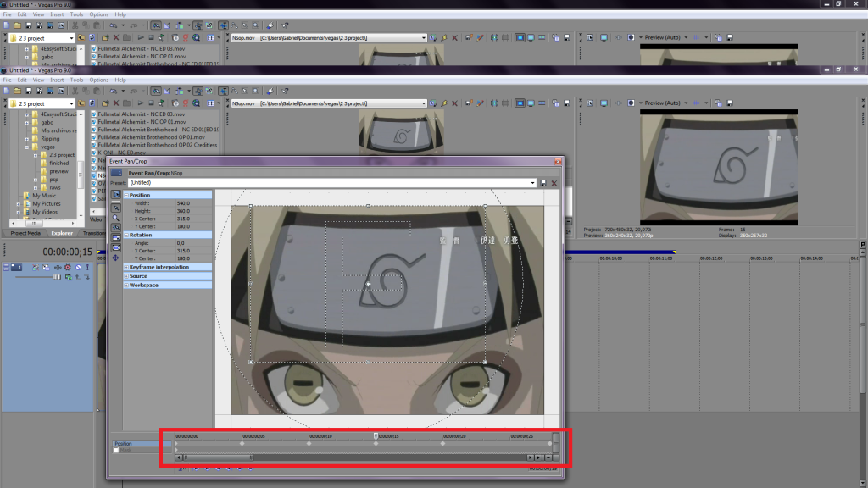This screenshot has height=488, width=868.
Task: Open '2 3 project' folder dropdown in front Explorer
Action: pos(71,104)
